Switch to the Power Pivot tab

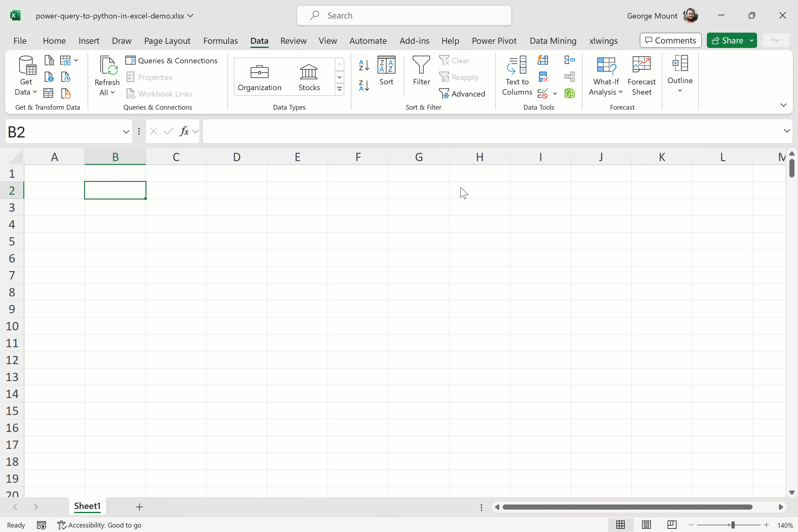pos(494,41)
